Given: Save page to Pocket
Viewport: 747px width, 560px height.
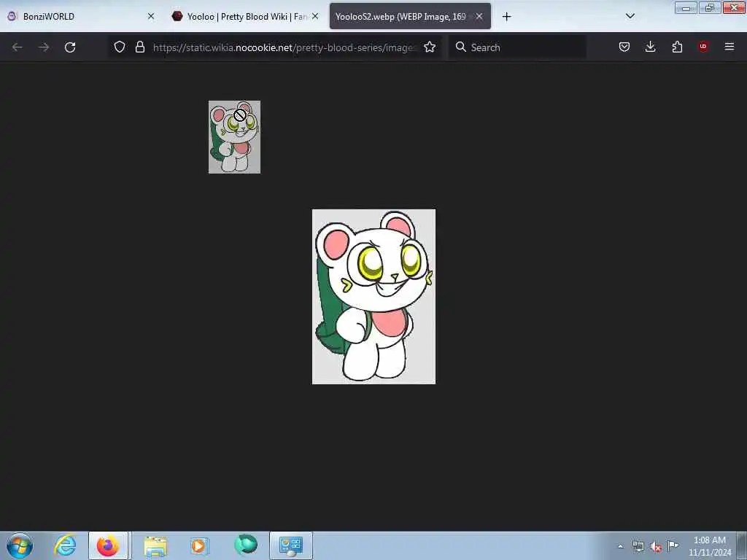Looking at the screenshot, I should tap(624, 47).
